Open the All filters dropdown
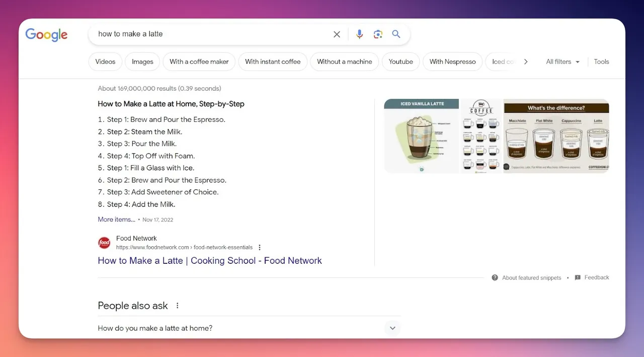This screenshot has height=357, width=644. [563, 61]
